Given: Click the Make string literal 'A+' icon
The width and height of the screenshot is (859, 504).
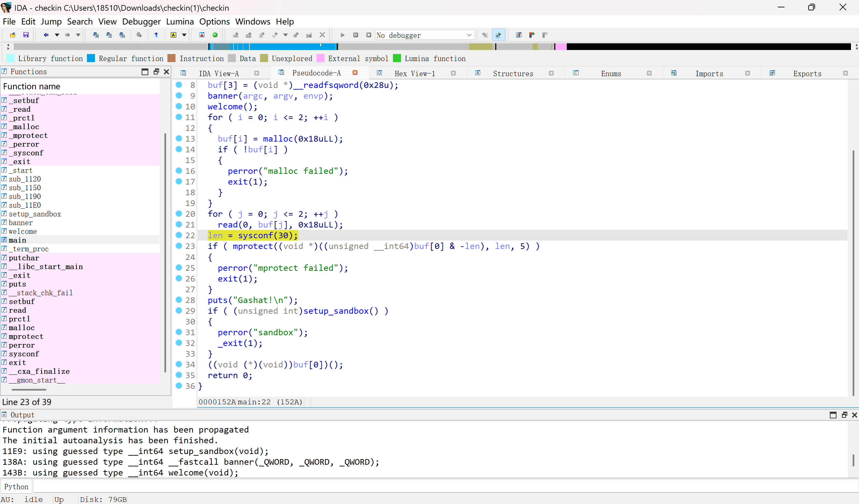Looking at the screenshot, I should coord(262,35).
